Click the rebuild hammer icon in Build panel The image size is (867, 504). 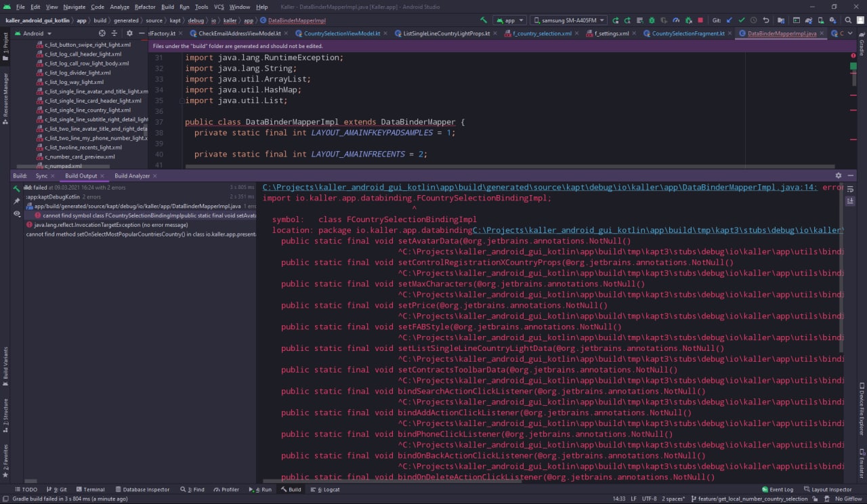(x=17, y=188)
